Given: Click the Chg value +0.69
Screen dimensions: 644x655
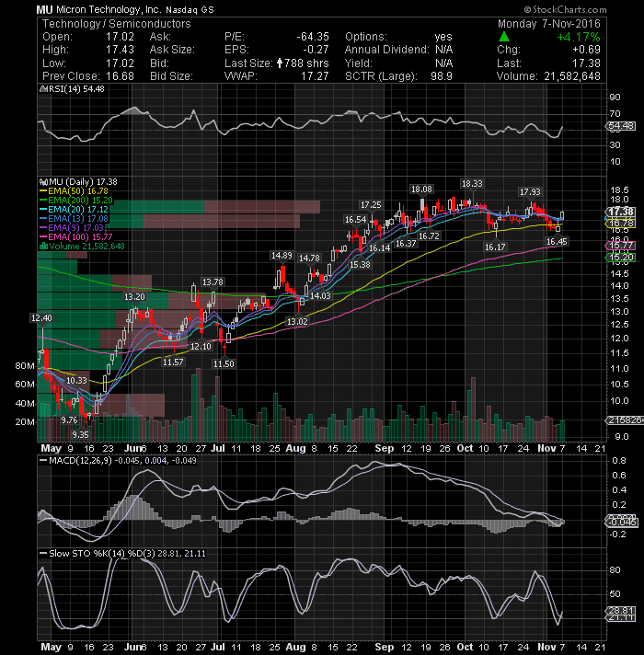Looking at the screenshot, I should pos(586,50).
